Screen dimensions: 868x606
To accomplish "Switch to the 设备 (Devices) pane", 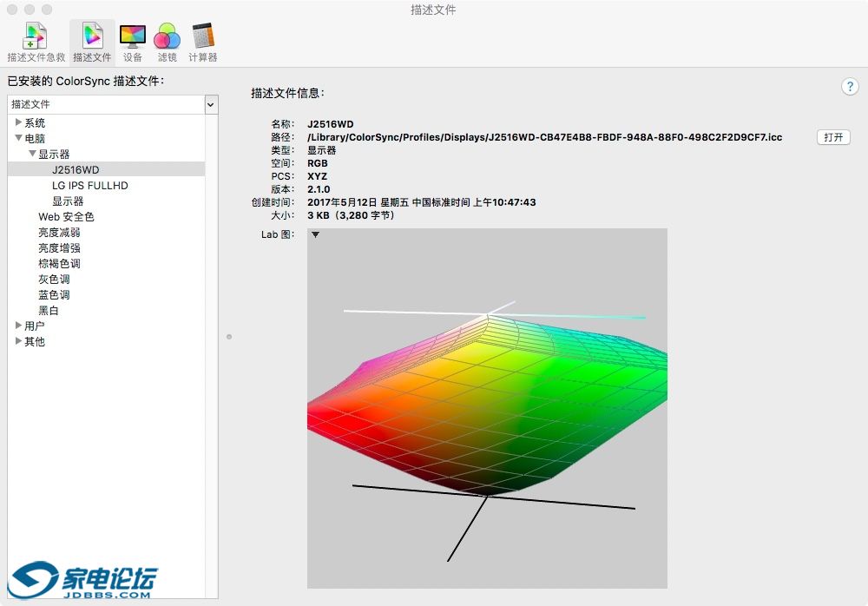I will (133, 42).
